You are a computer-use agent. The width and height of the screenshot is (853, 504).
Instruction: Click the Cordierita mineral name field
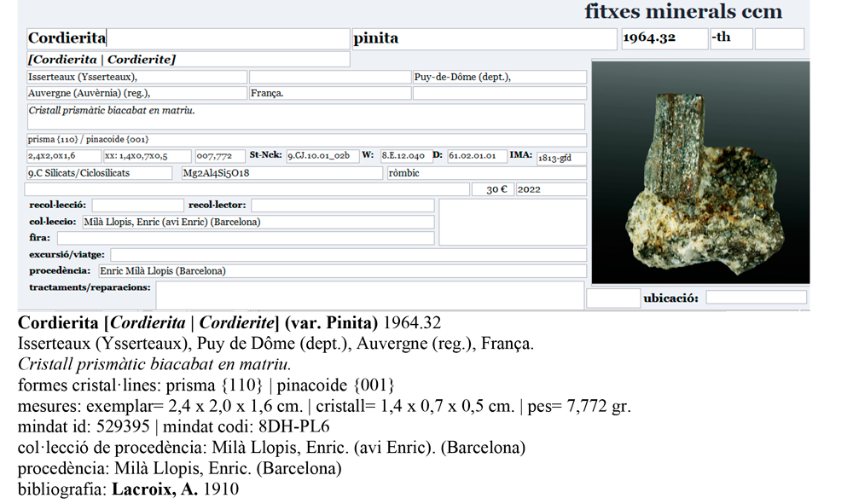click(x=188, y=38)
